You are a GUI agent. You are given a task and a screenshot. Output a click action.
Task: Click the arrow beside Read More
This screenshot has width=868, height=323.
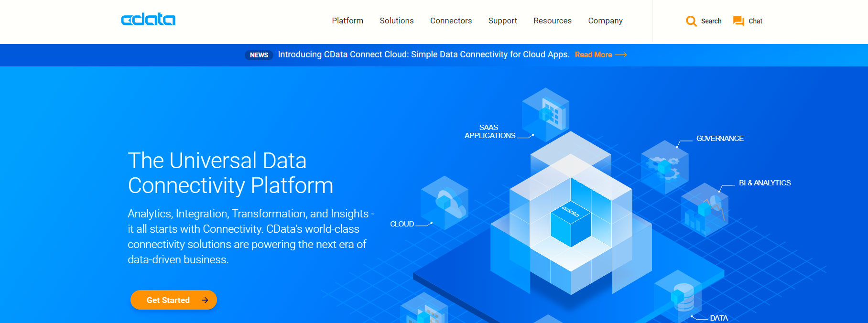tap(621, 55)
